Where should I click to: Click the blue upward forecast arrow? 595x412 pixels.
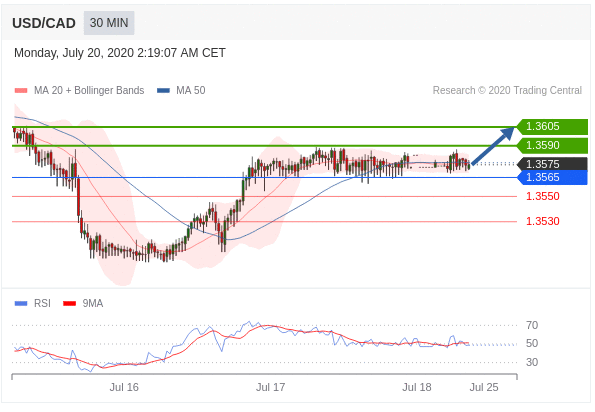[493, 146]
